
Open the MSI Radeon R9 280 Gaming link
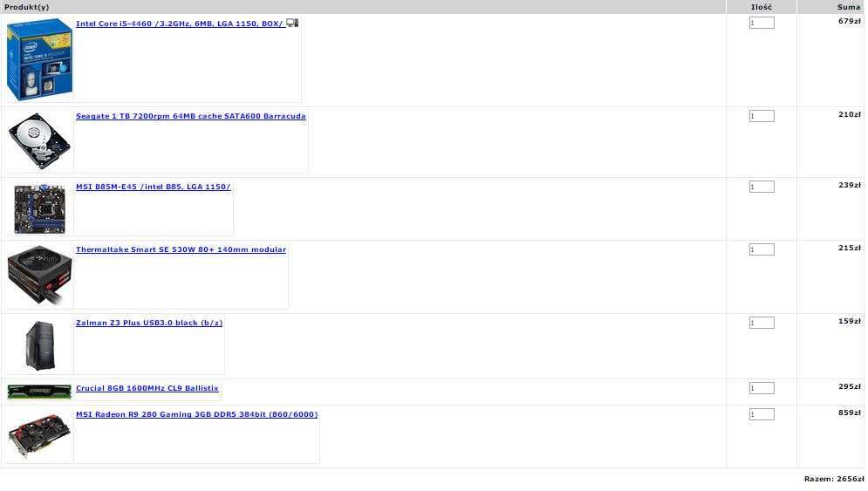tap(196, 414)
